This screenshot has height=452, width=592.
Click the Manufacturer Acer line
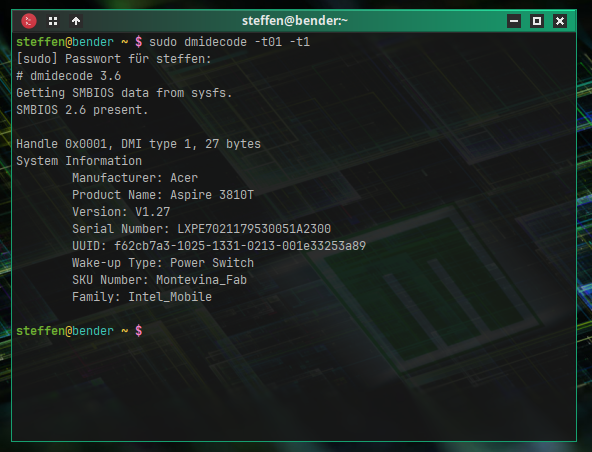tap(135, 178)
